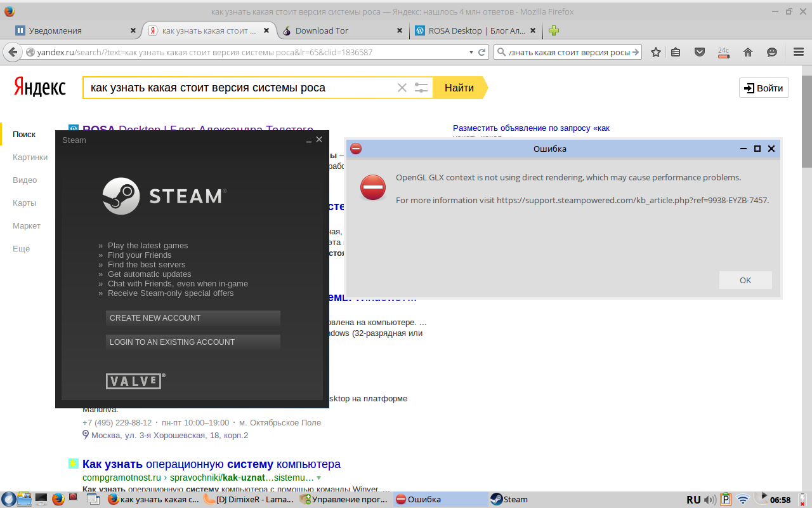
Task: Open the 24c weather toolbar icon
Action: 723,52
